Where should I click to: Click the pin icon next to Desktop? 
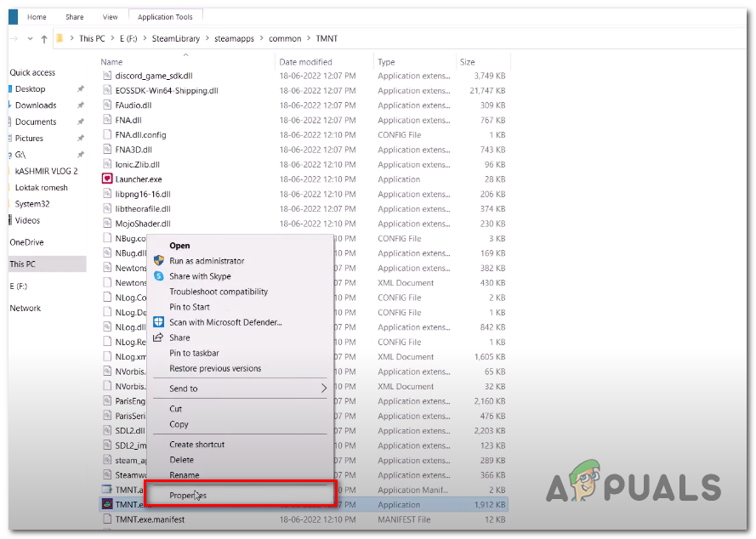click(x=81, y=88)
